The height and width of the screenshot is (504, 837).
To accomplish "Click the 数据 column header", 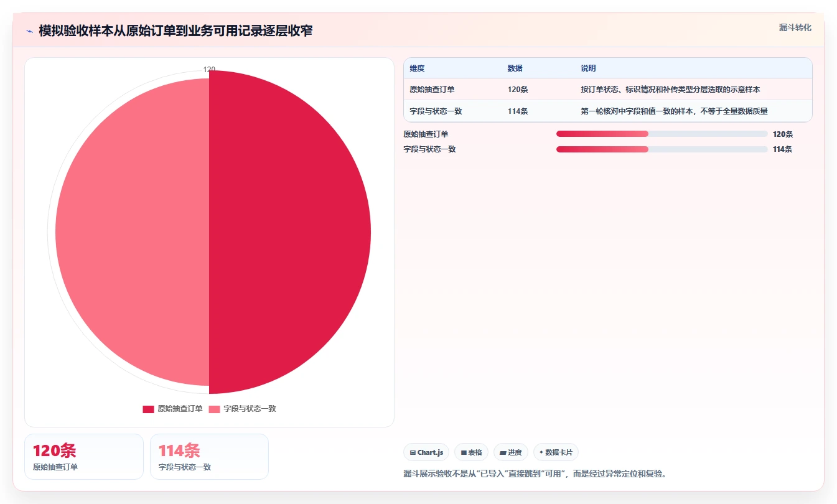I will tap(515, 68).
